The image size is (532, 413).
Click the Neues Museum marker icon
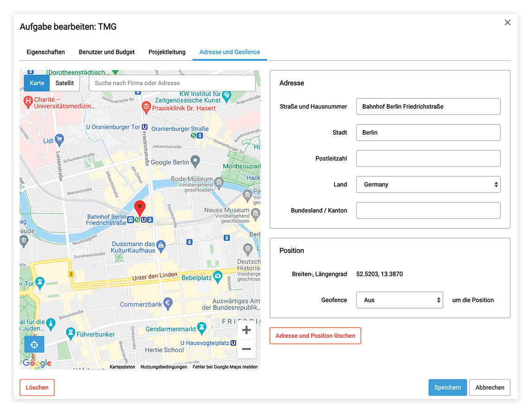[256, 214]
